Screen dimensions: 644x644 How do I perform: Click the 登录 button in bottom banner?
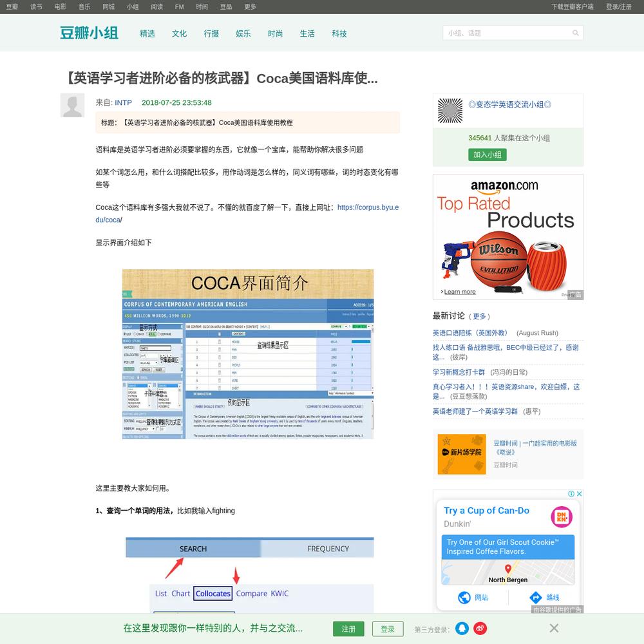tap(388, 629)
